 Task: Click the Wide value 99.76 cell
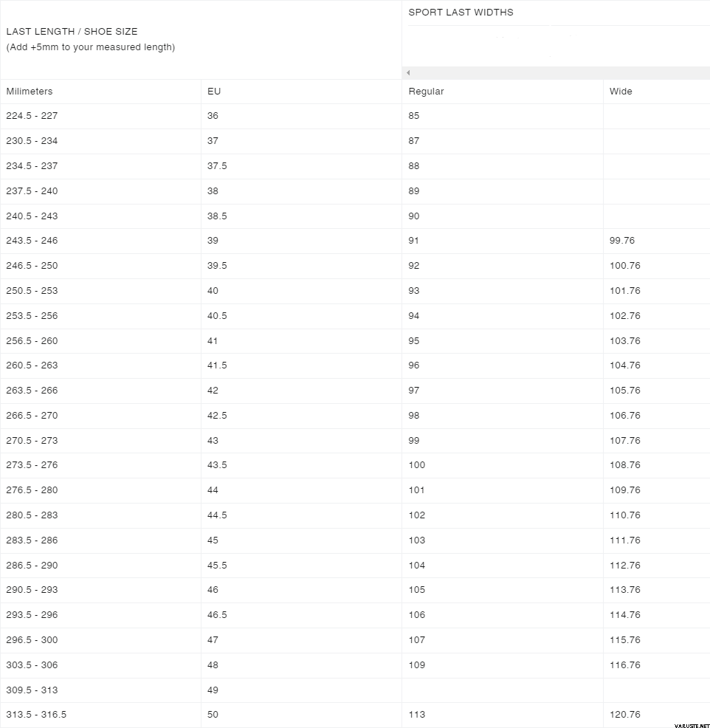622,241
